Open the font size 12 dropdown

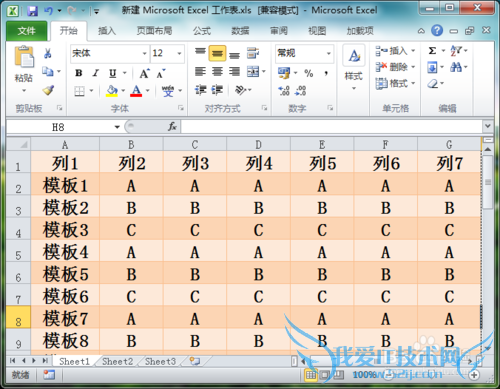(x=179, y=53)
